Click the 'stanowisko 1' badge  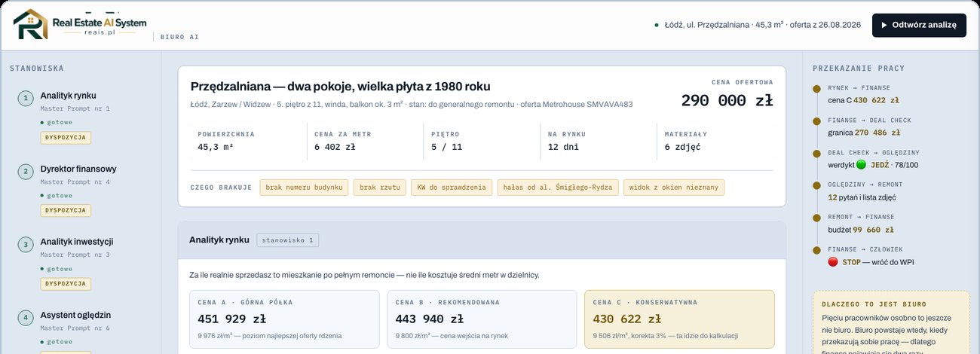click(288, 240)
